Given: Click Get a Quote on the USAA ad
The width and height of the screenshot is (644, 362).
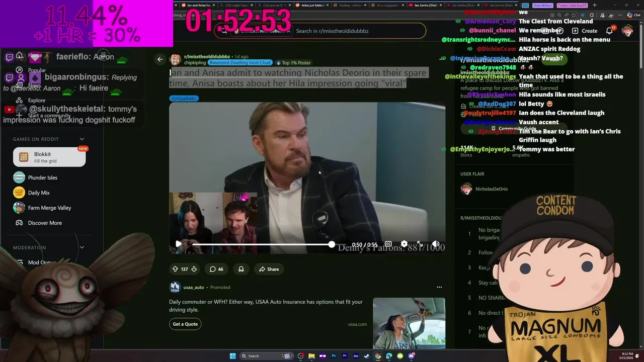Looking at the screenshot, I should coord(185,324).
